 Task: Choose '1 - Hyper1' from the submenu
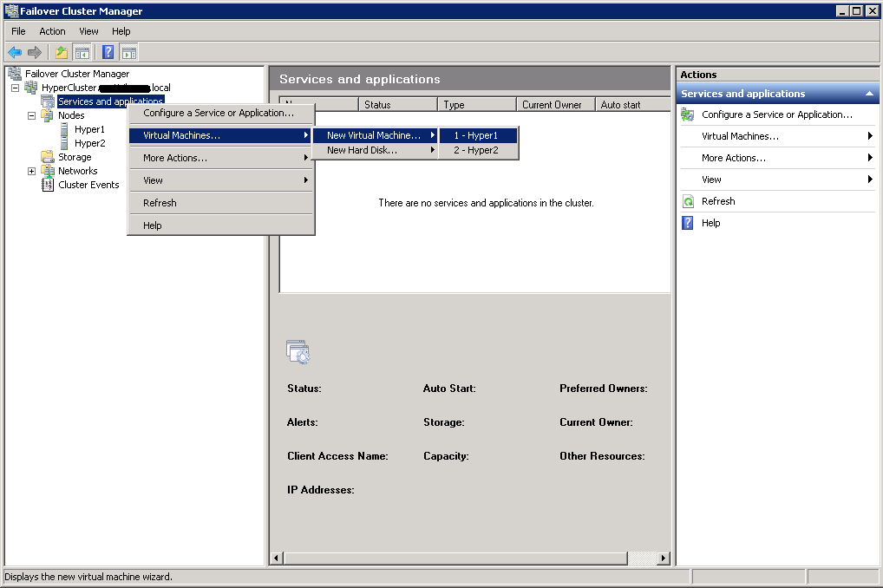tap(476, 135)
